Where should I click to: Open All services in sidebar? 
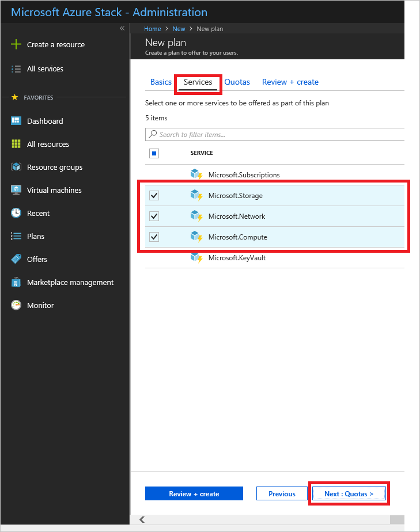point(44,69)
